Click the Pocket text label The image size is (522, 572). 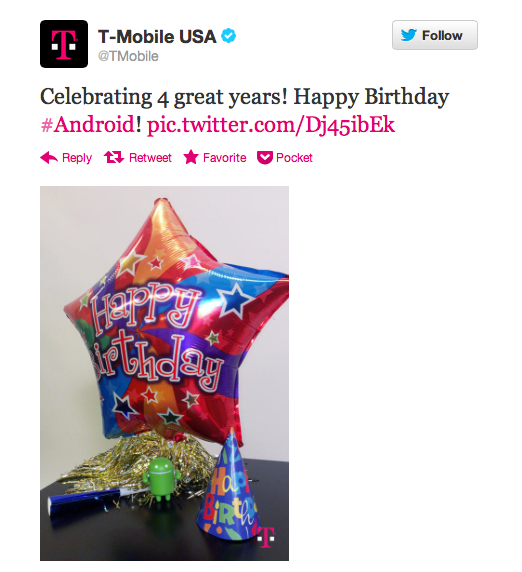pos(294,158)
